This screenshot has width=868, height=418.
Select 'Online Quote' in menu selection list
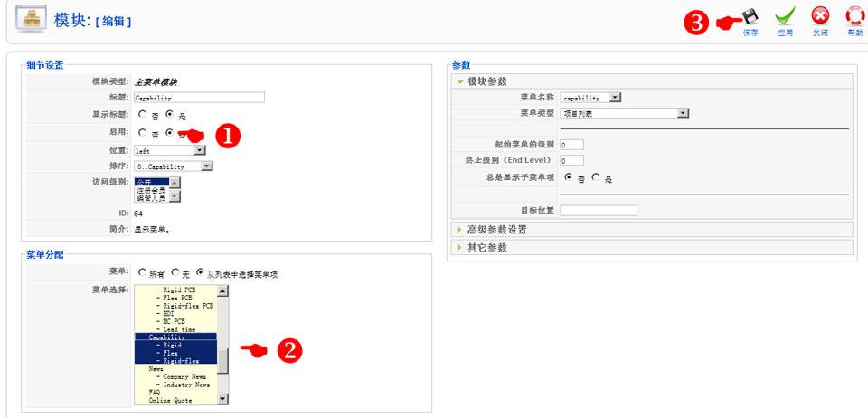coord(175,400)
